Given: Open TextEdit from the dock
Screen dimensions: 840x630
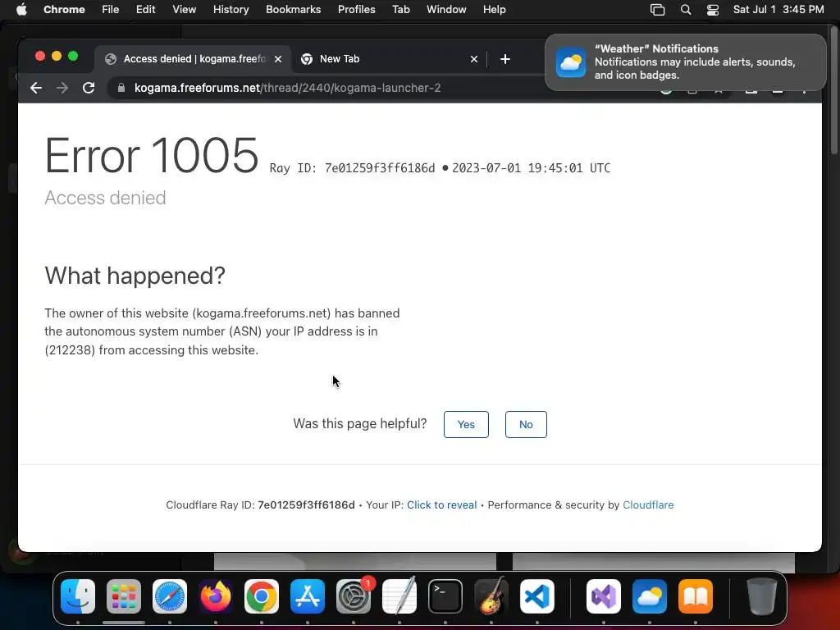Looking at the screenshot, I should click(x=399, y=596).
